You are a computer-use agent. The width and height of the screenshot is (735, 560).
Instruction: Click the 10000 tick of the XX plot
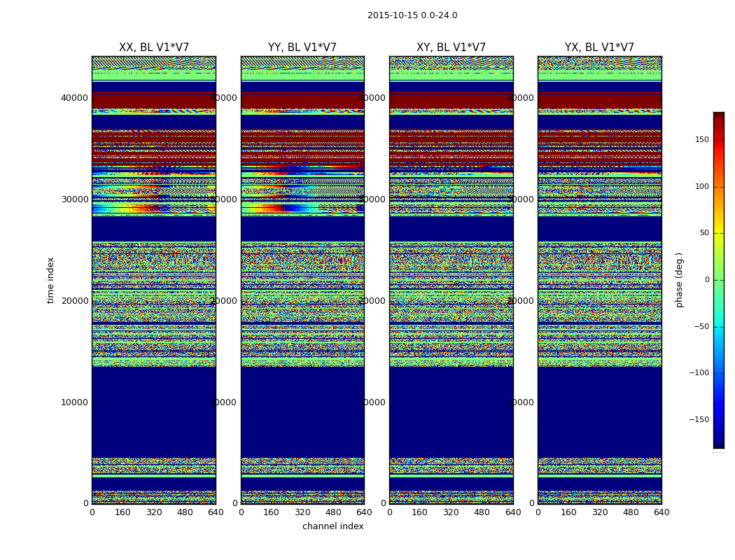pos(74,402)
